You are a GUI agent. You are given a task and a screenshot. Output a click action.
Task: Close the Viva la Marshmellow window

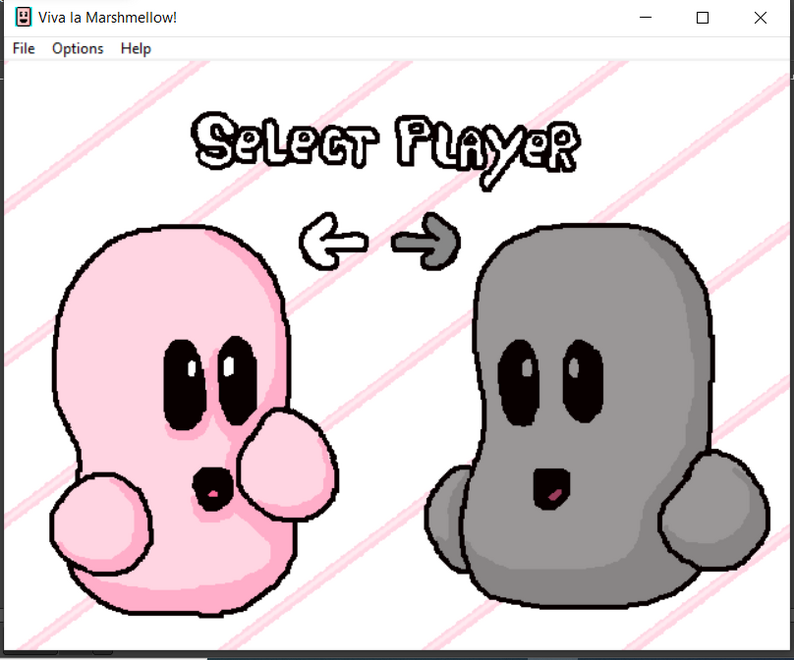point(760,18)
